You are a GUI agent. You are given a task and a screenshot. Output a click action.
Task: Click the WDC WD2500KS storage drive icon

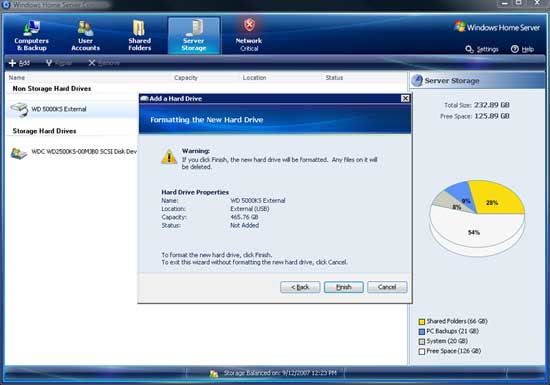(19, 153)
